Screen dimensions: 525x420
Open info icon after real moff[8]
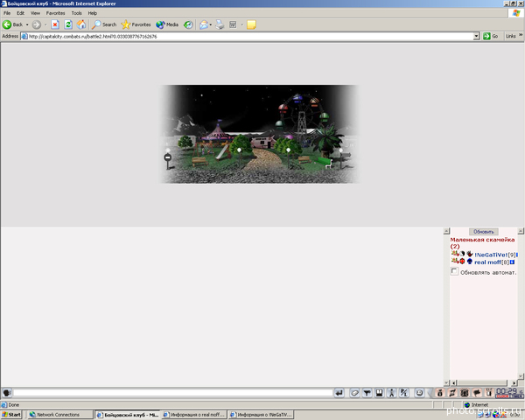[512, 262]
